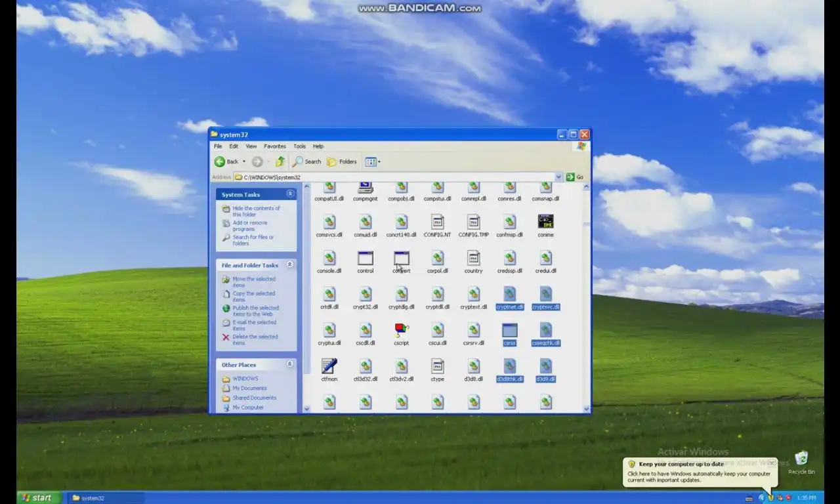Click the Go button beside address bar
840x504 pixels.
[x=575, y=177]
